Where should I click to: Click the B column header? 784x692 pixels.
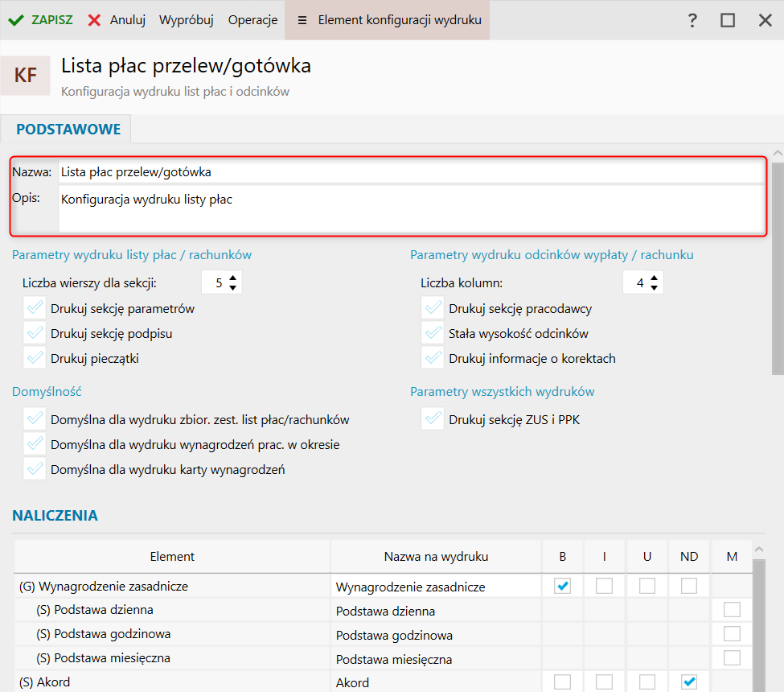[x=563, y=556]
